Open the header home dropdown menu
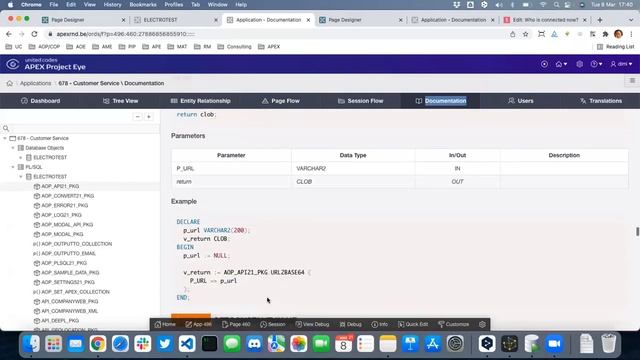The width and height of the screenshot is (640, 360). pos(561,64)
